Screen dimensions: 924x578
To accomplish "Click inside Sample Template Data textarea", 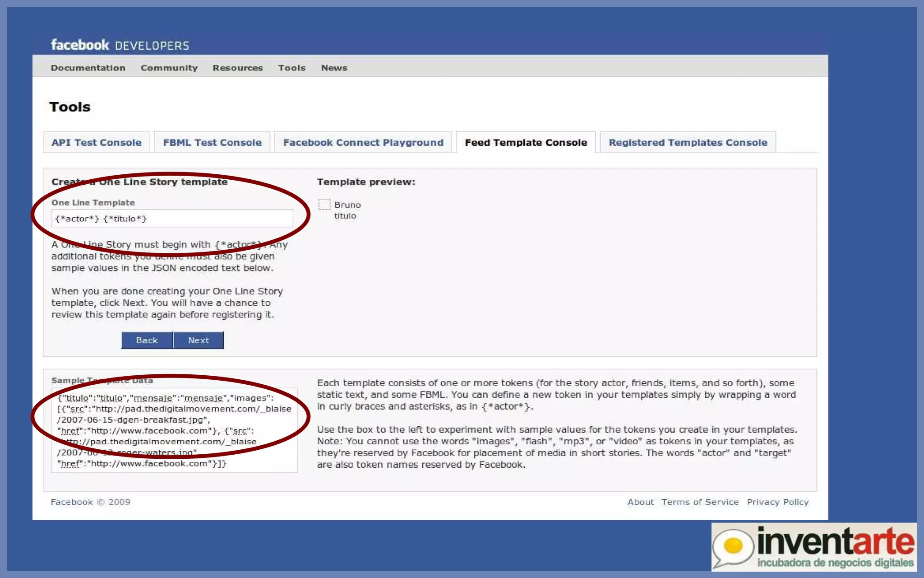I will tap(175, 430).
